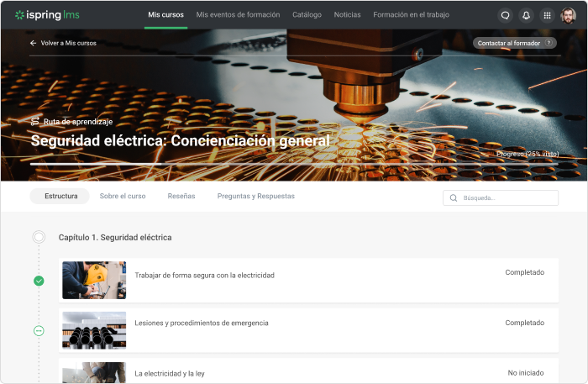Open the apps grid menu
This screenshot has height=384, width=588.
[547, 15]
